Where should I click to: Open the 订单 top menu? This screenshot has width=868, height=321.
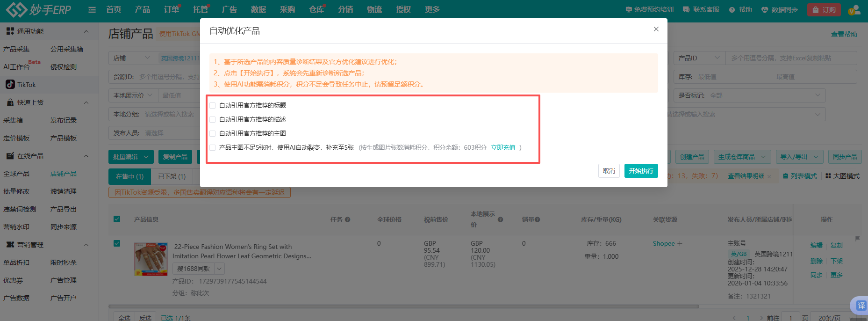point(172,9)
